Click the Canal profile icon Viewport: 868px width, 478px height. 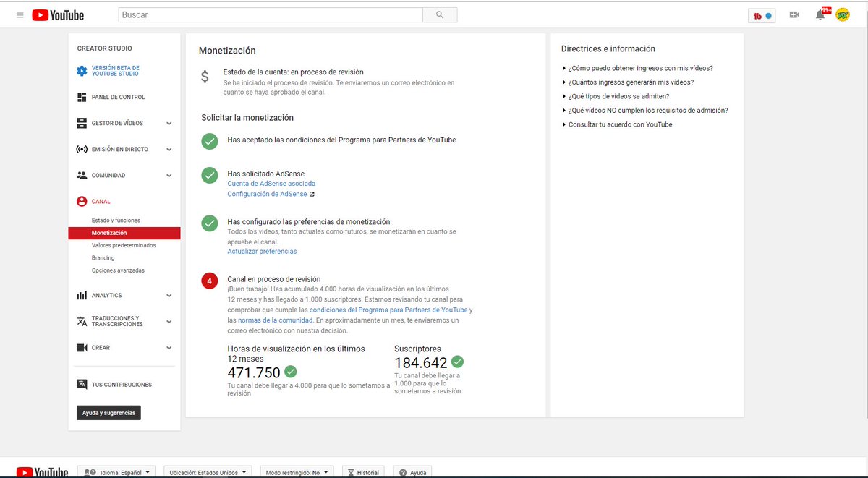coord(82,202)
